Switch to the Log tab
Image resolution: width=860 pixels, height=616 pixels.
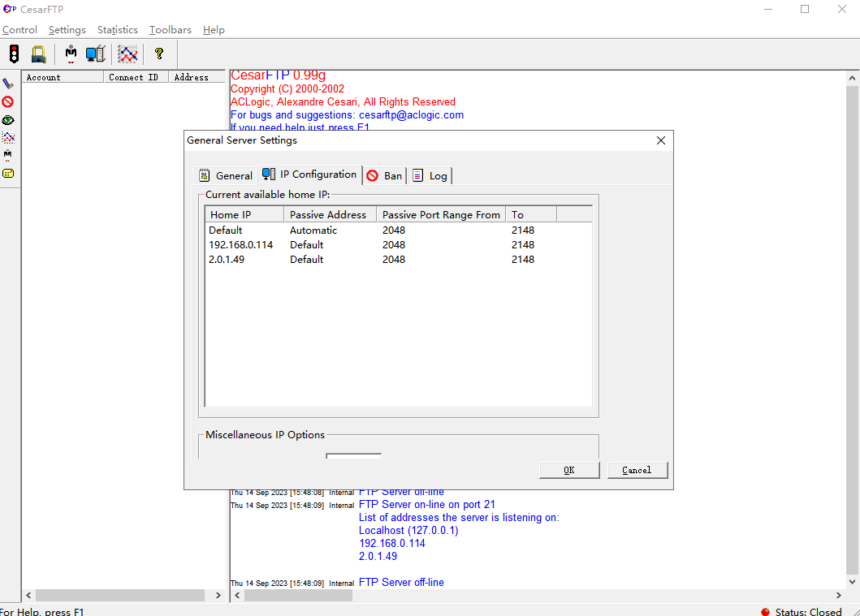(x=430, y=175)
